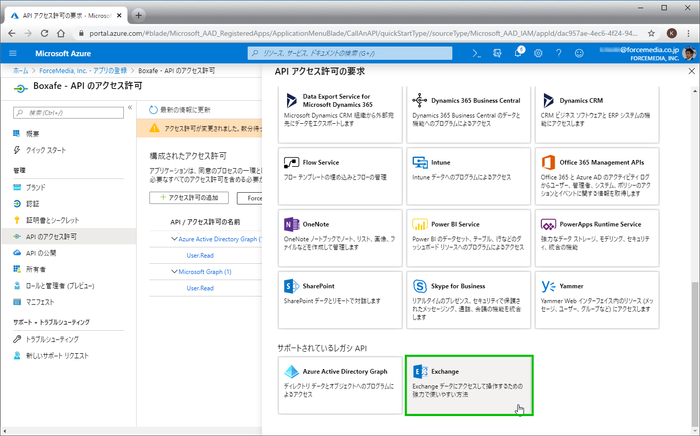Screen dimensions: 700x436
Task: Go to the browser home page
Action: click(x=61, y=33)
